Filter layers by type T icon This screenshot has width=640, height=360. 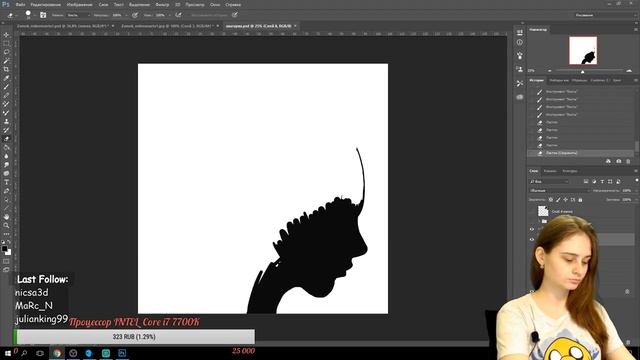[602, 182]
